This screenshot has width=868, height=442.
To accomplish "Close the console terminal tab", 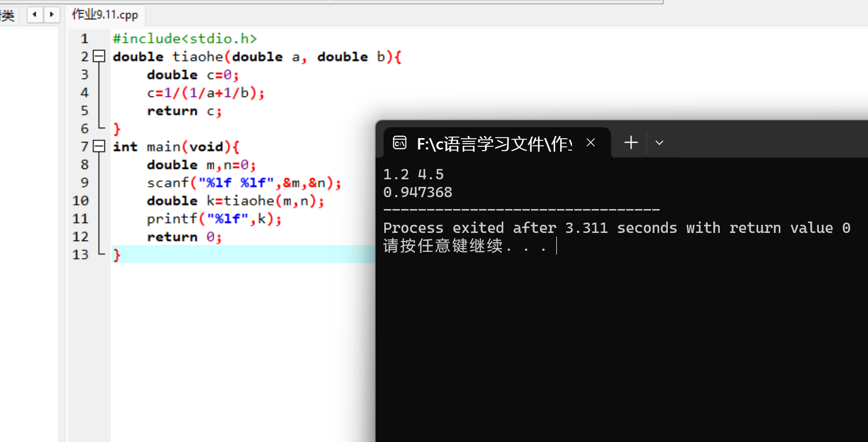I will click(x=590, y=142).
